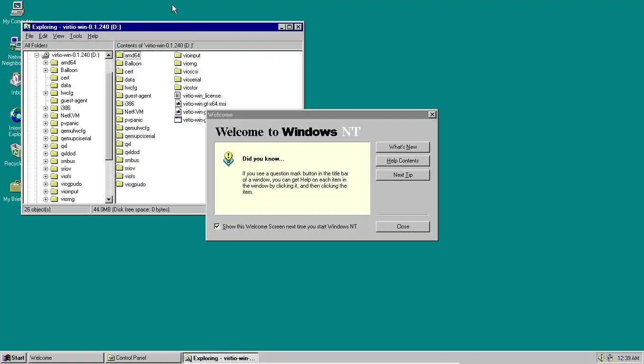Expand the i386 node in folder tree
The image size is (644, 364).
click(x=45, y=108)
